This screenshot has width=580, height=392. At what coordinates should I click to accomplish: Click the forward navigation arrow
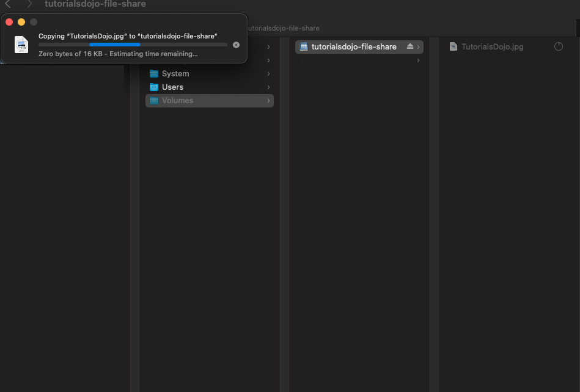[x=29, y=4]
